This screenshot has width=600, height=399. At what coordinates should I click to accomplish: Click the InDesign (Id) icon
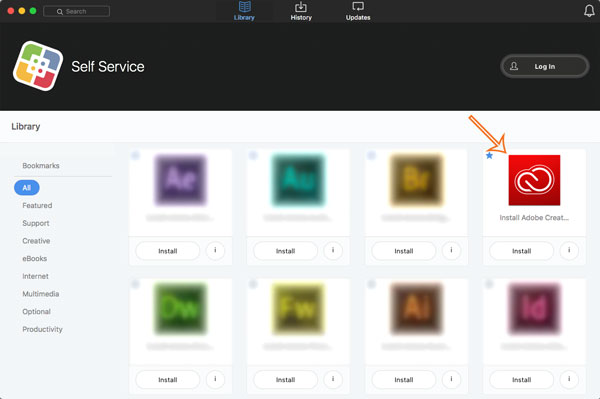coord(534,309)
